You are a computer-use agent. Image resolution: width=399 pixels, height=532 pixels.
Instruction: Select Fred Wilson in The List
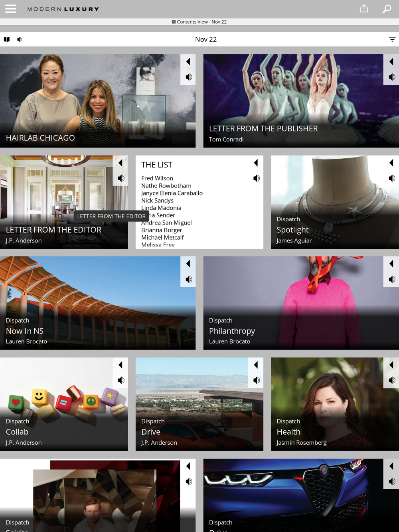tap(157, 178)
